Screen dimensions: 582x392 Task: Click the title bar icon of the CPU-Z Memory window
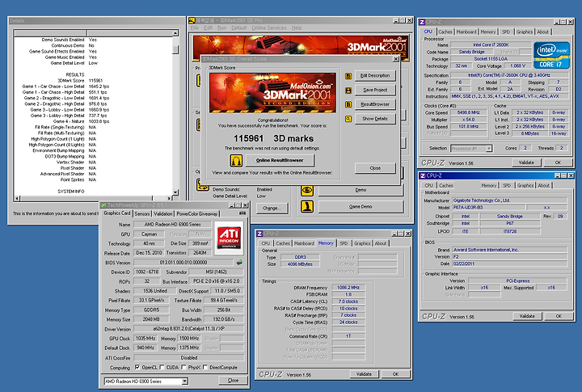pos(259,234)
